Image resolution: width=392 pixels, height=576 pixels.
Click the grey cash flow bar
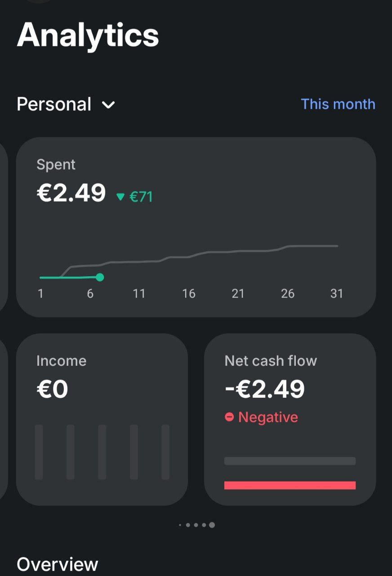click(x=290, y=461)
